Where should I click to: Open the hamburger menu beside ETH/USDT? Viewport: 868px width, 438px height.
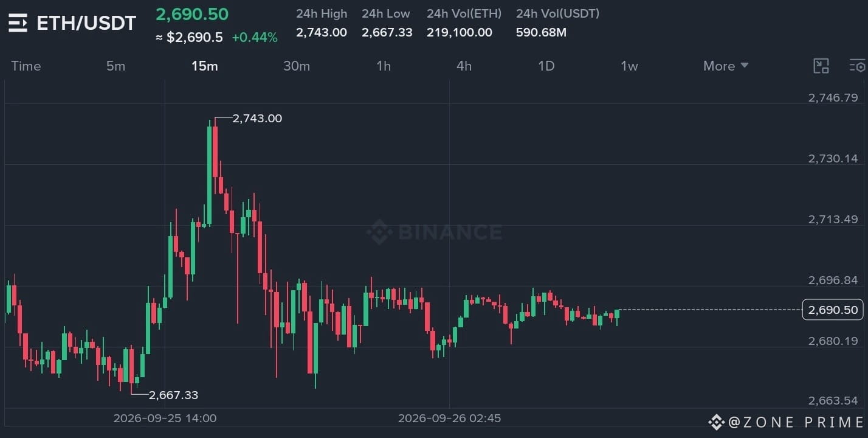pos(18,24)
